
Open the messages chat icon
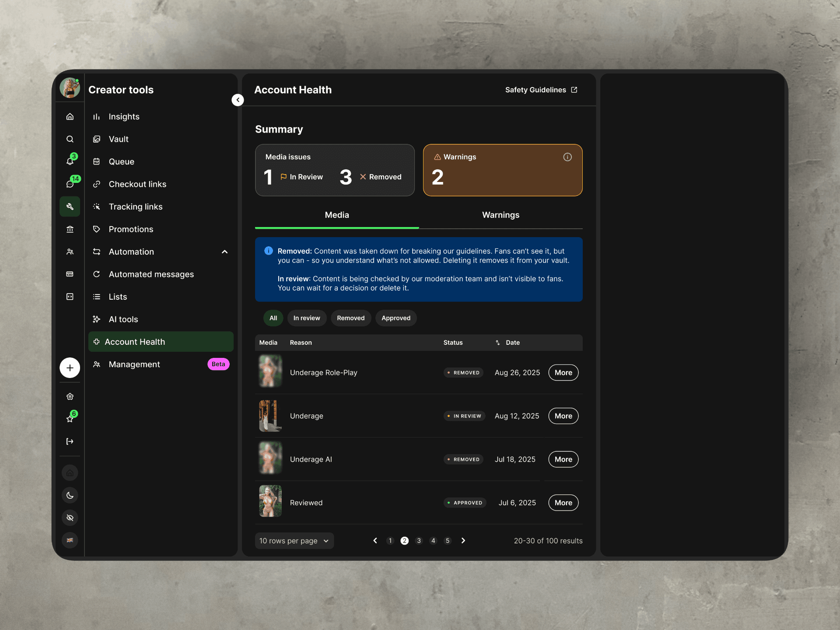click(x=70, y=184)
